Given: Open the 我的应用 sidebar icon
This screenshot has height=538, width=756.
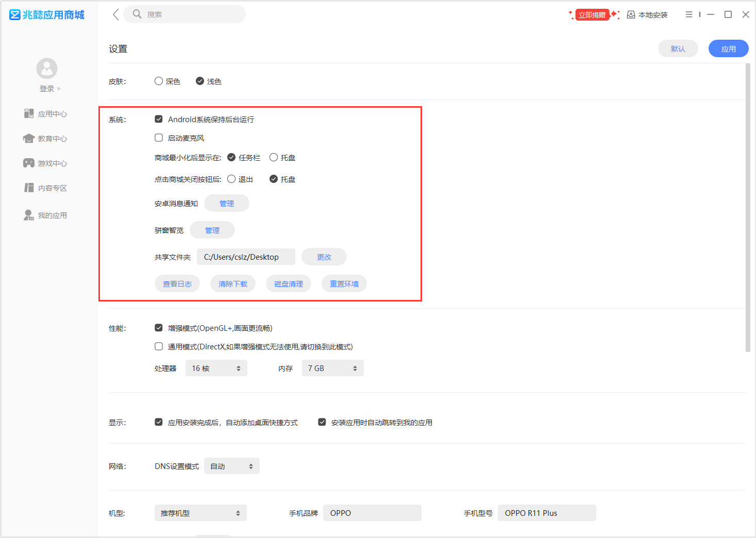Looking at the screenshot, I should coord(29,215).
